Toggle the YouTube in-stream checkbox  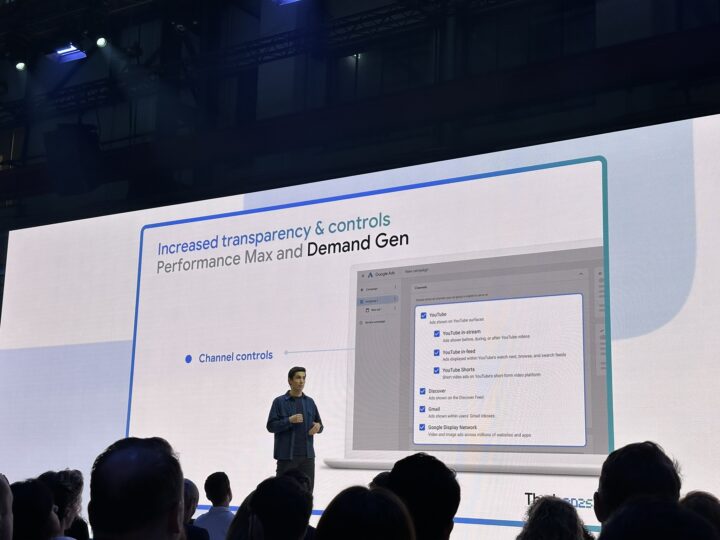coord(437,334)
